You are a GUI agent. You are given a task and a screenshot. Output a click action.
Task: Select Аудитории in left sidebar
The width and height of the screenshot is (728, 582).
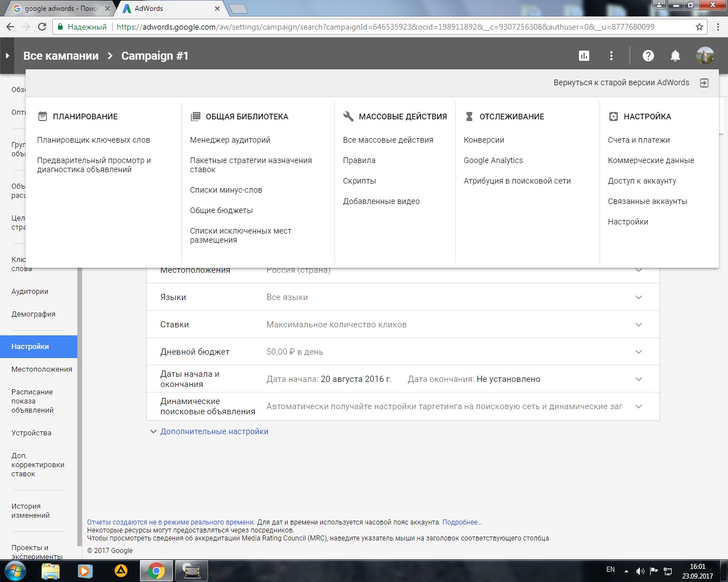30,292
